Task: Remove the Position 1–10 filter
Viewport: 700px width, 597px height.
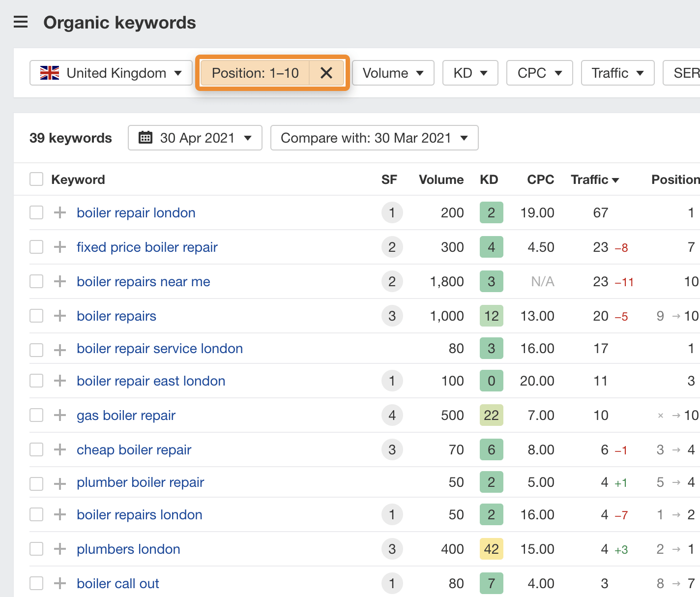Action: pyautogui.click(x=326, y=73)
